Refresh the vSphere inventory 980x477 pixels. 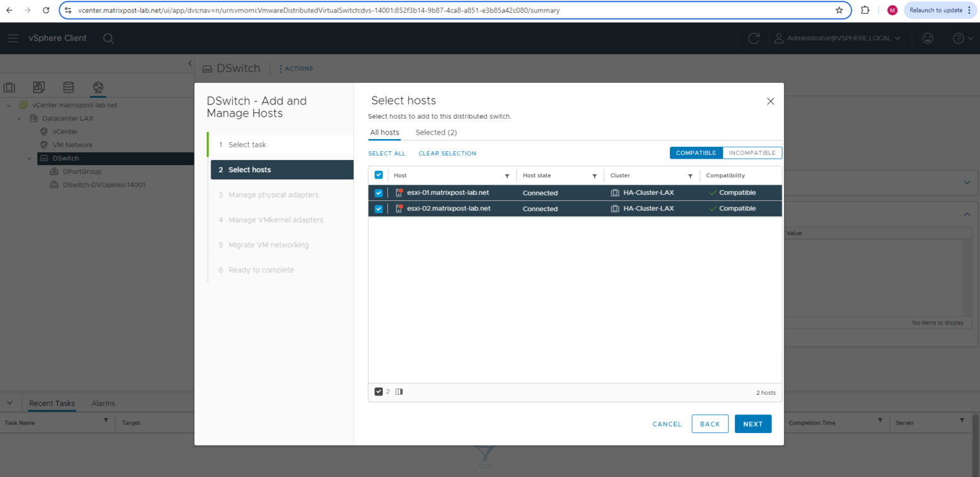pos(754,38)
